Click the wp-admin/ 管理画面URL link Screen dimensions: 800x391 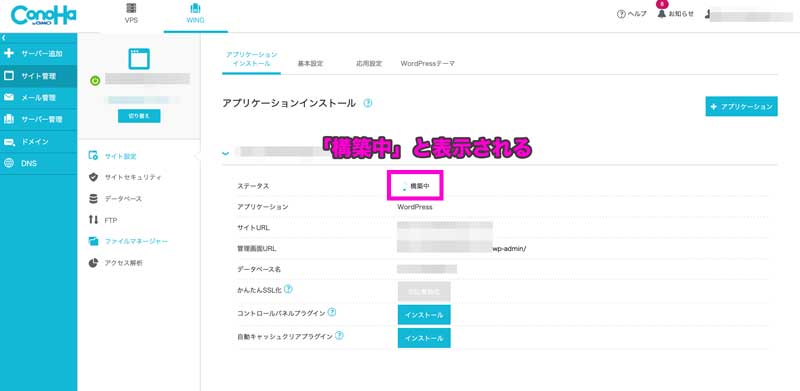point(508,249)
